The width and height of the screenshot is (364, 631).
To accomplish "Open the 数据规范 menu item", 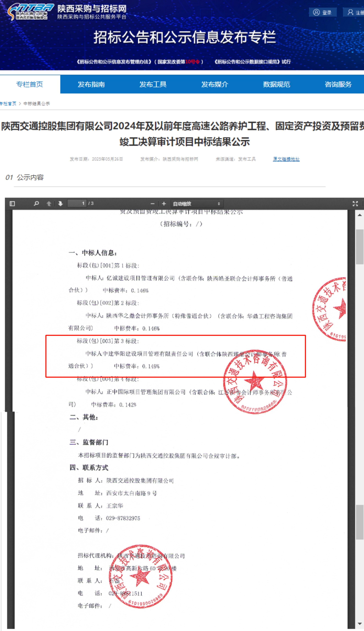I will point(276,84).
